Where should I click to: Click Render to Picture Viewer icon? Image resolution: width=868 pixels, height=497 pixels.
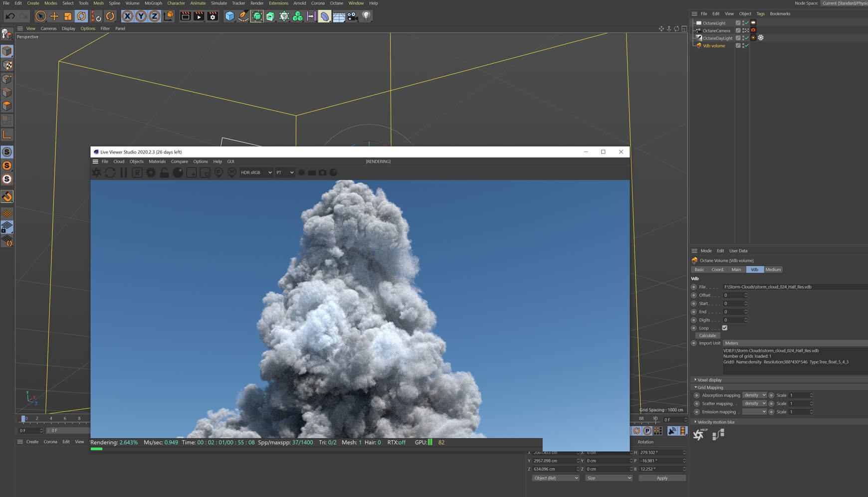pyautogui.click(x=199, y=16)
